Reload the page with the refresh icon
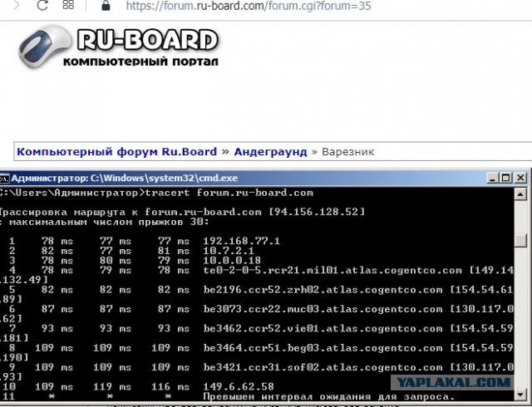The height and width of the screenshot is (407, 532). pos(42,5)
